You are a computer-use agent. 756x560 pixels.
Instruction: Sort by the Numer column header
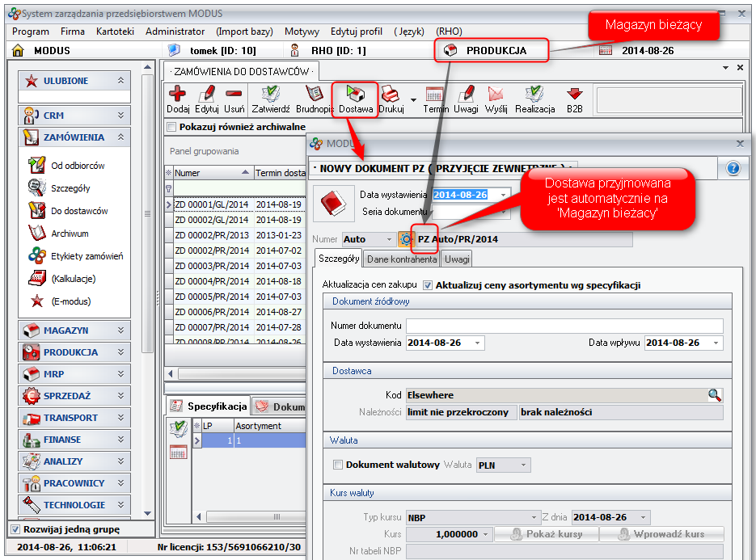point(213,173)
